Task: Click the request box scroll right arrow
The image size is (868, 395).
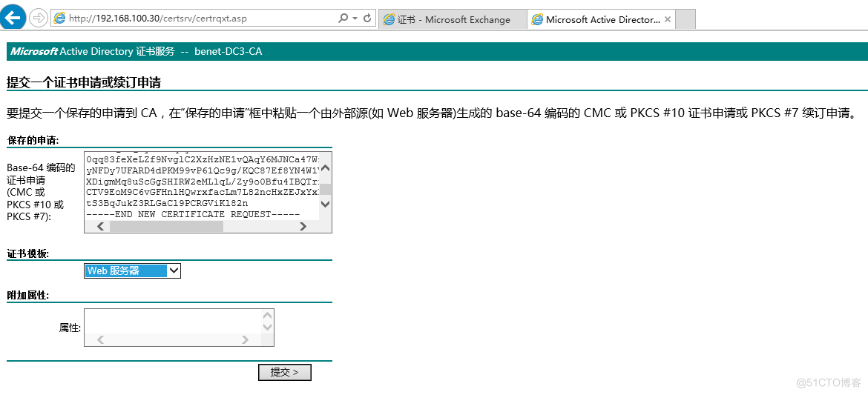Action: point(302,226)
